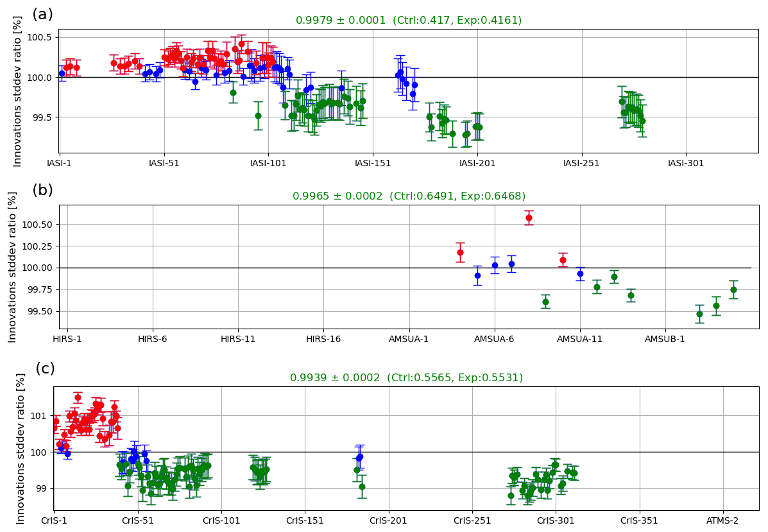This screenshot has height=532, width=768.
Task: Click the (a) panel label
Action: coord(42,15)
